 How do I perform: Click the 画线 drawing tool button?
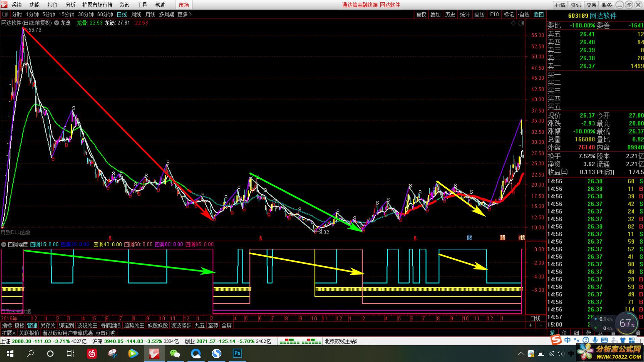479,14
